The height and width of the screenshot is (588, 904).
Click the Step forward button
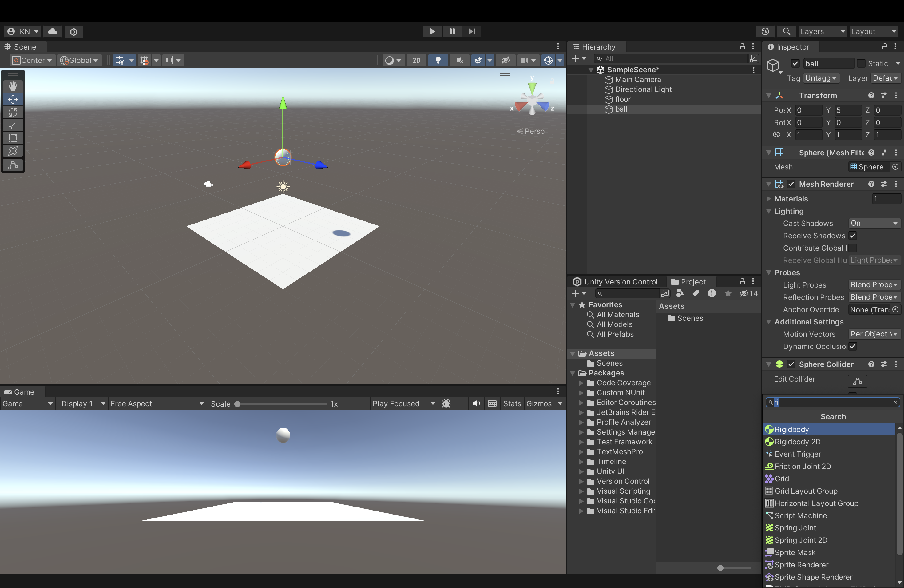(471, 31)
